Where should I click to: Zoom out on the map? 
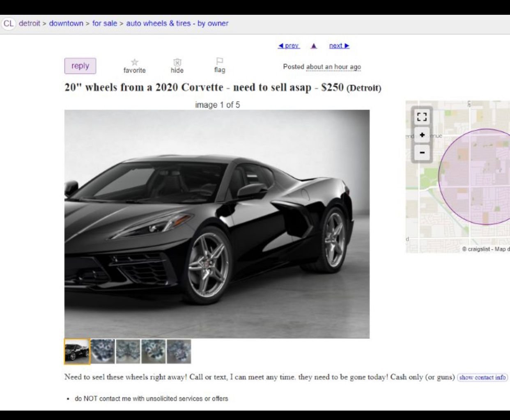(x=422, y=153)
